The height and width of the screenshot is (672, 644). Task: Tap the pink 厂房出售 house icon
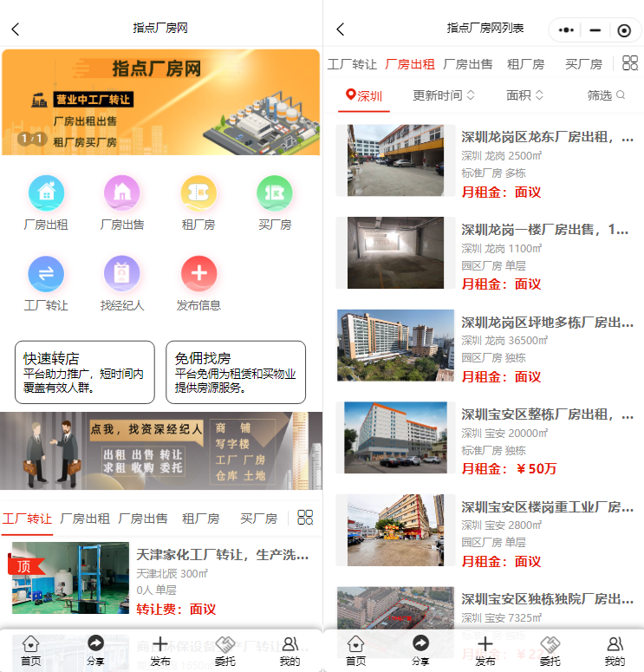coord(122,192)
